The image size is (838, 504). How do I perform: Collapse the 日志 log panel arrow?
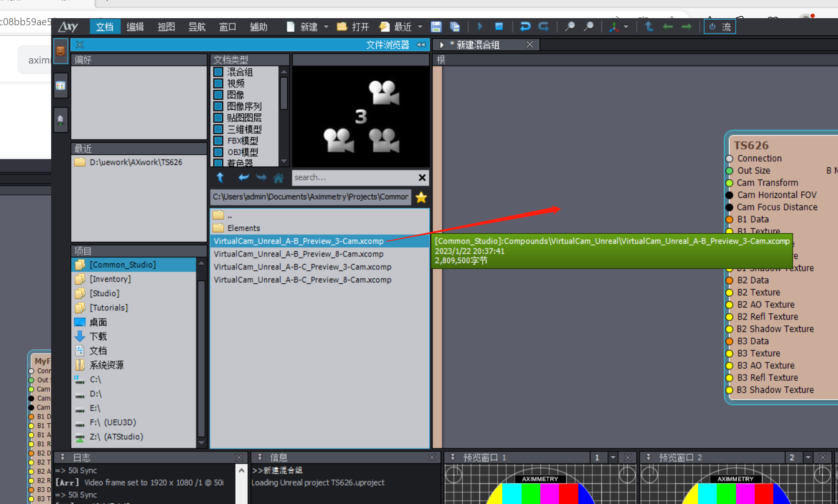63,457
